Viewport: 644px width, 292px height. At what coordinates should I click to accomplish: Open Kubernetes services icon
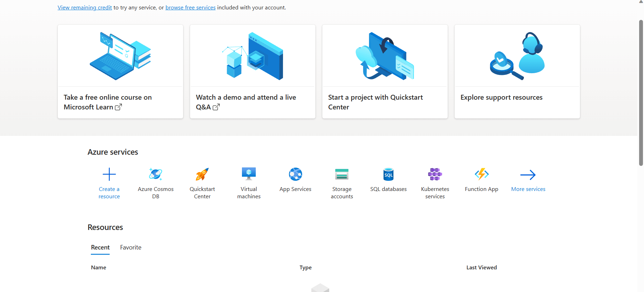[x=435, y=174]
